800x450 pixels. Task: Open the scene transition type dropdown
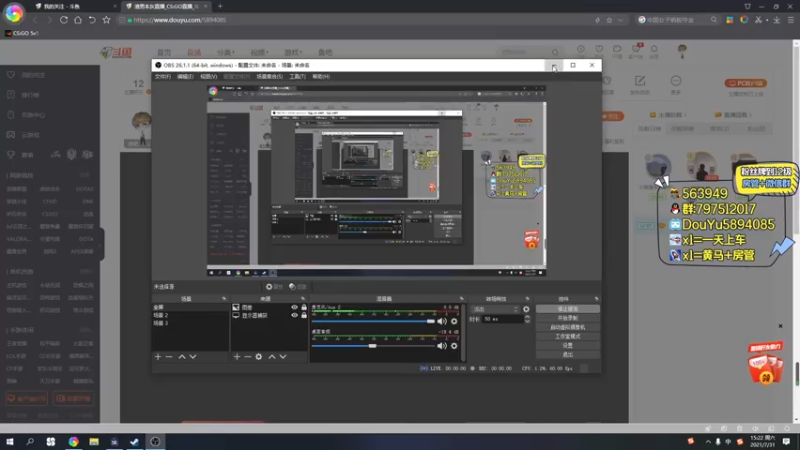click(x=495, y=309)
